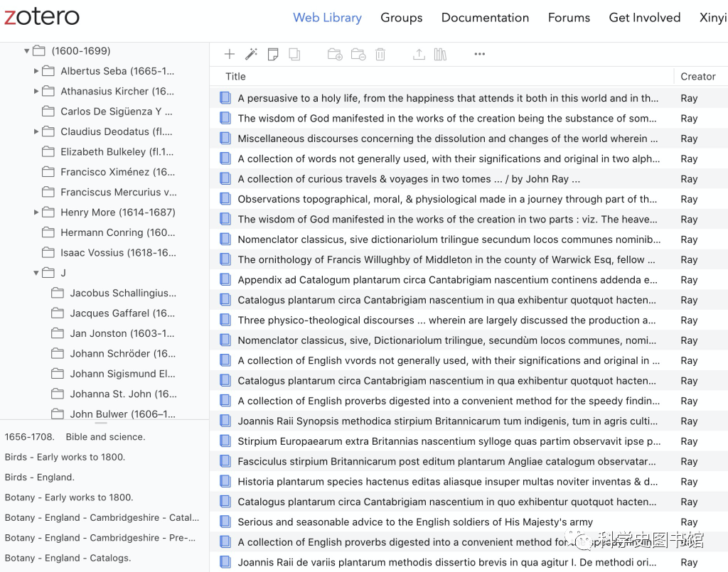728x572 pixels.
Task: Click book icon of 'Three physico-theological discourses'
Action: click(225, 320)
